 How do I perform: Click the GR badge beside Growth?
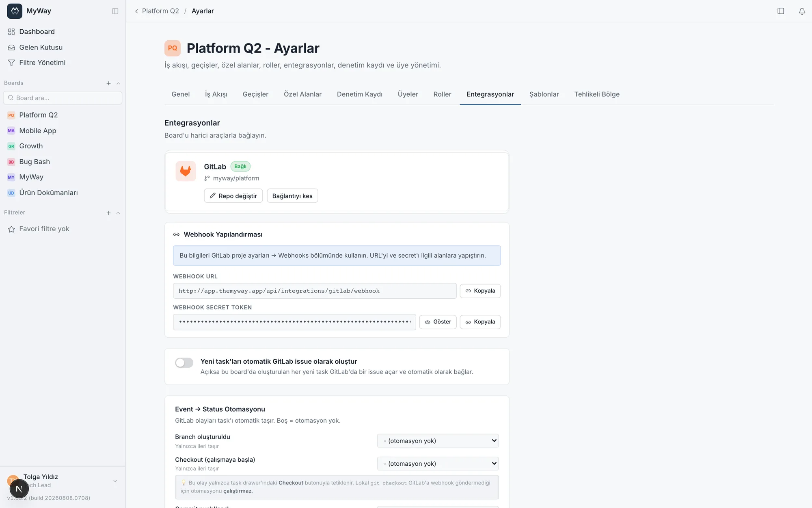pyautogui.click(x=11, y=146)
